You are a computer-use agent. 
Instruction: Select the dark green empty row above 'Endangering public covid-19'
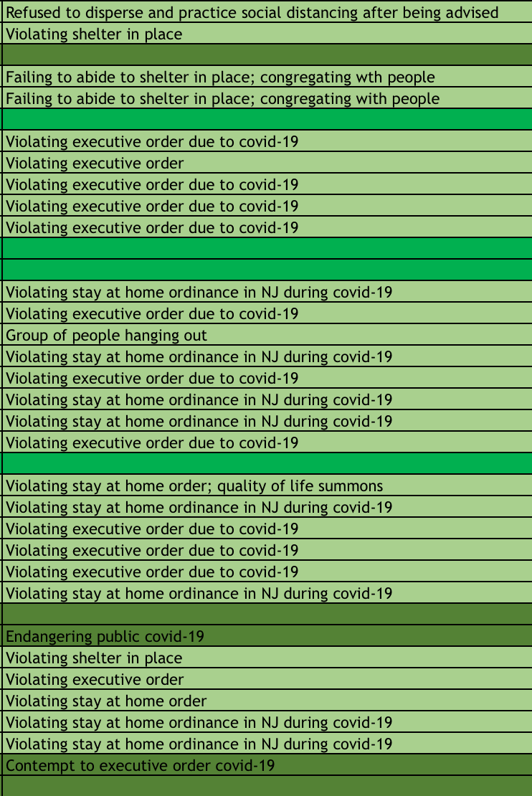click(x=267, y=615)
